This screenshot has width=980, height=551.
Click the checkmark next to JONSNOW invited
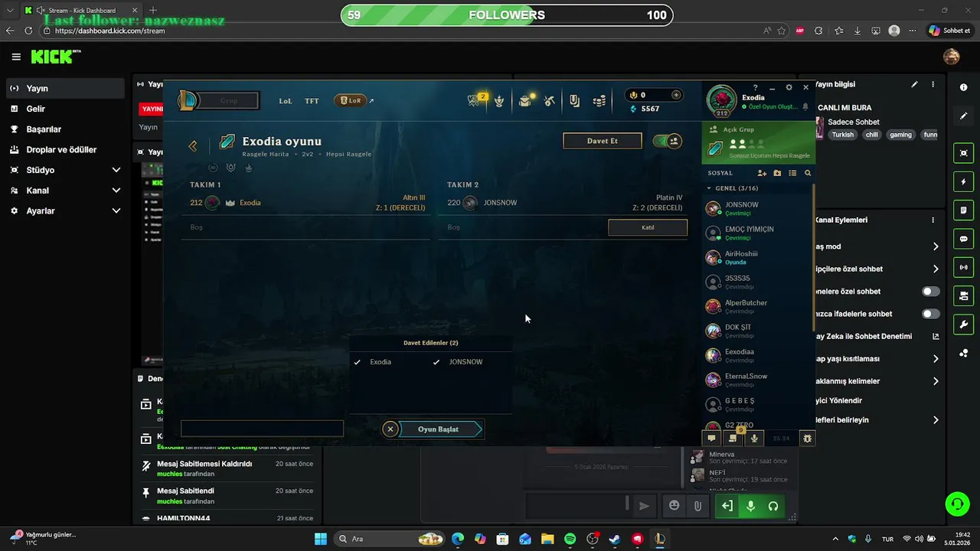click(436, 362)
